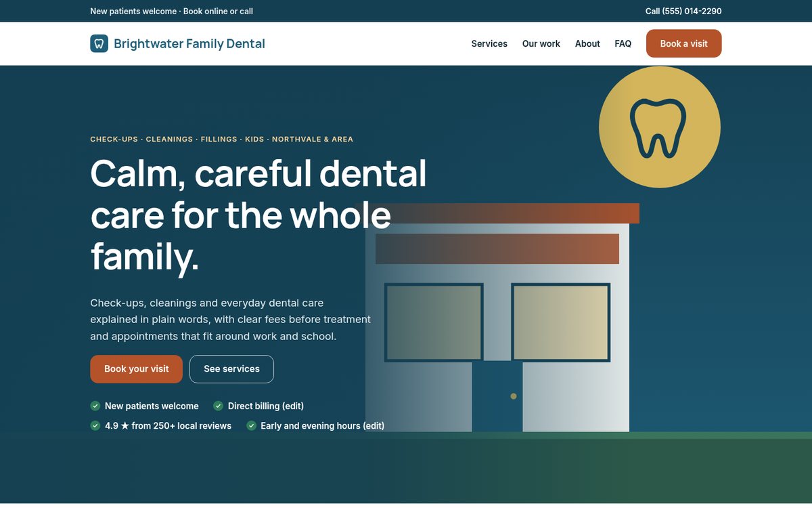Screen dimensions: 812x508
Task: Click the clinic building illustration door
Action: (497, 396)
